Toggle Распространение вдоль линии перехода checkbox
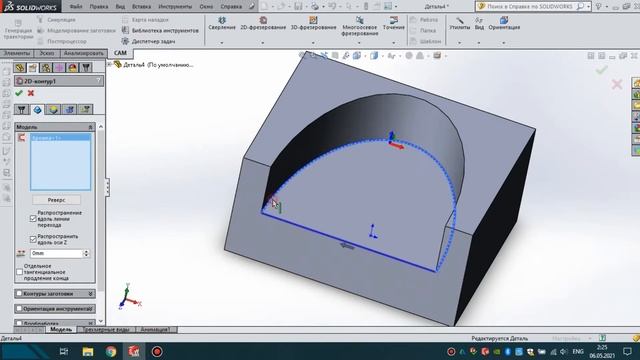The image size is (640, 360). click(x=33, y=219)
